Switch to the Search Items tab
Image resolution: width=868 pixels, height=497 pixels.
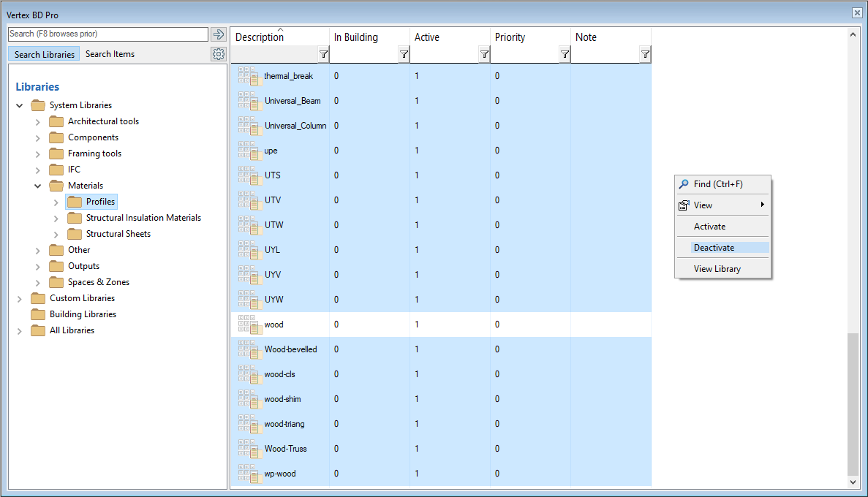tap(110, 54)
